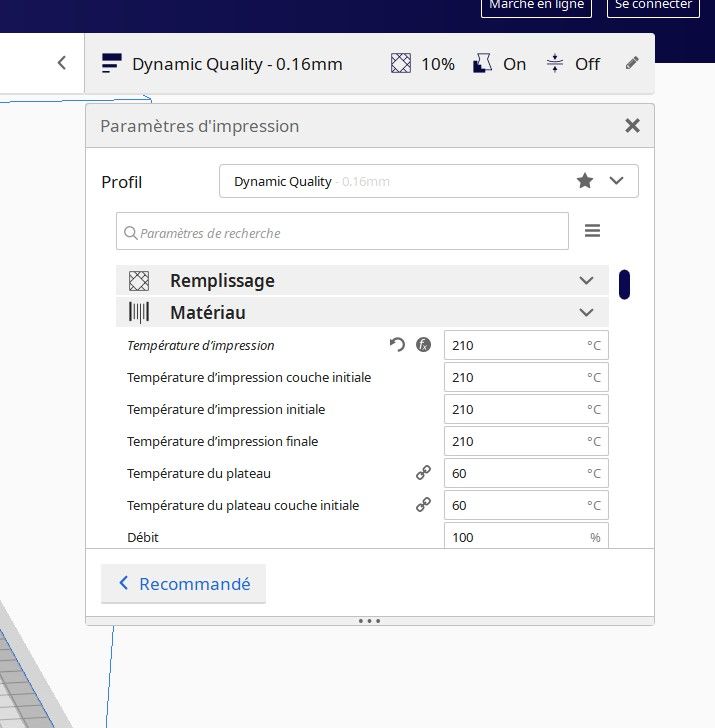Click the Débit label
Viewport: 715px width, 728px height.
[x=143, y=537]
